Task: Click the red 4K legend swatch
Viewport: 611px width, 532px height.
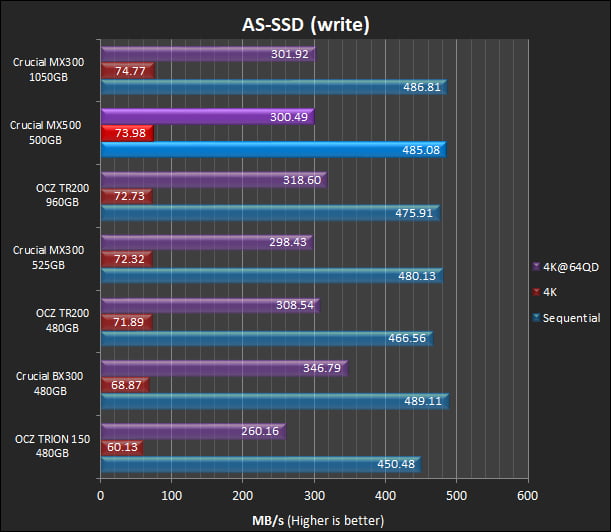Action: click(536, 292)
